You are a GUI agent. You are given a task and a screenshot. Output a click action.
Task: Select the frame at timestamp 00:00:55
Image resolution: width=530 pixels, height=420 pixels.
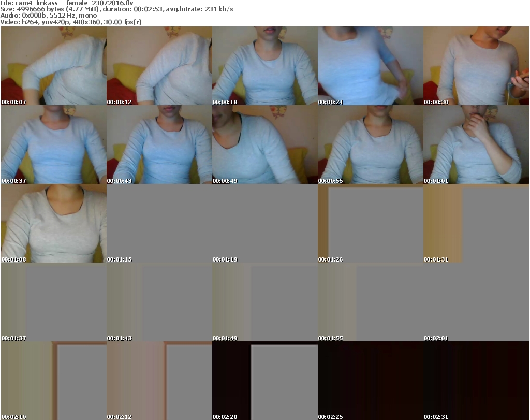pos(371,144)
